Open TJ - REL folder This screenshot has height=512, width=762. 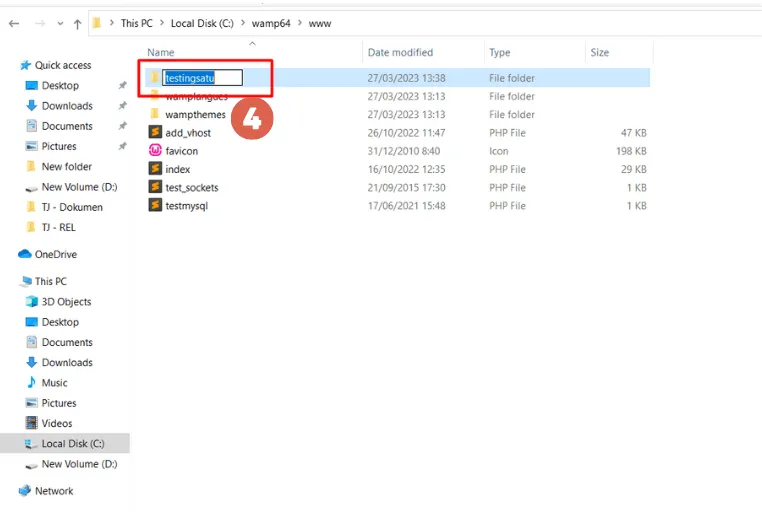pyautogui.click(x=58, y=227)
